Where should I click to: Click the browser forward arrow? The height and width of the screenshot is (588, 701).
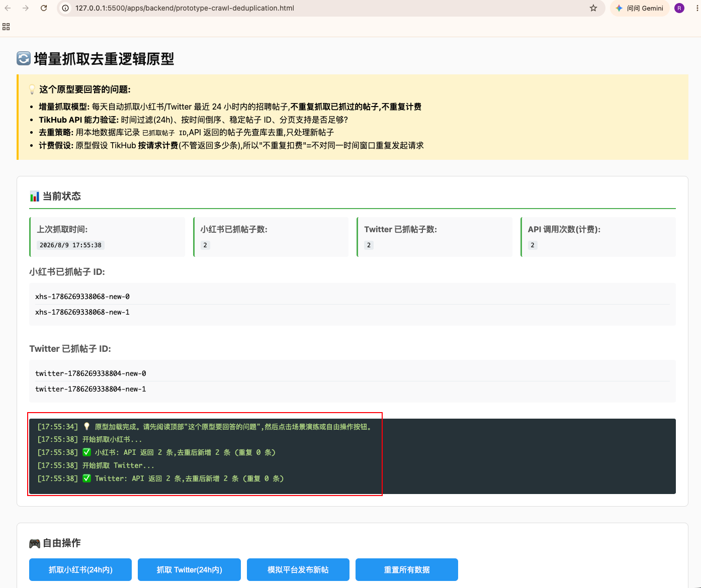26,8
